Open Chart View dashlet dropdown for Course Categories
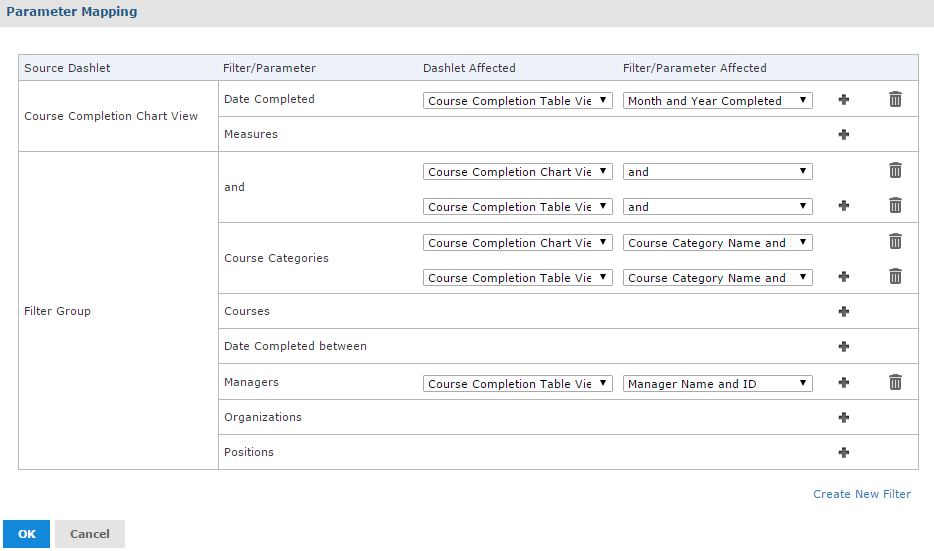The width and height of the screenshot is (934, 551). tap(518, 242)
